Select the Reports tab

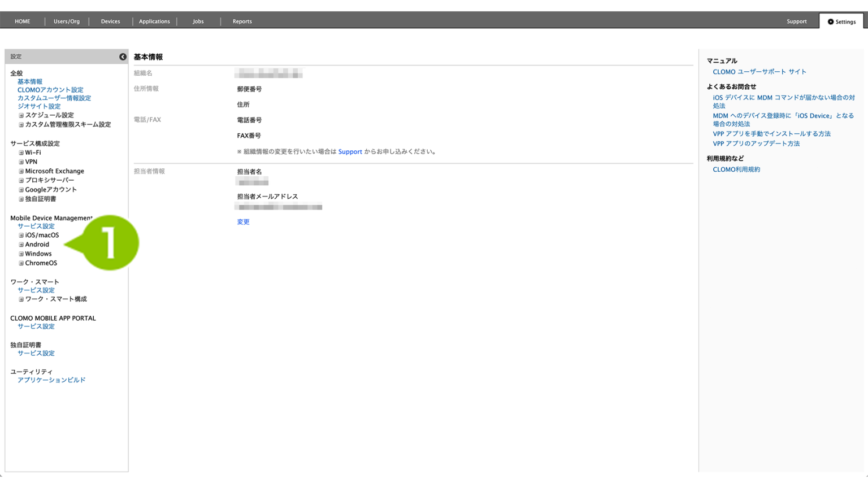click(242, 21)
